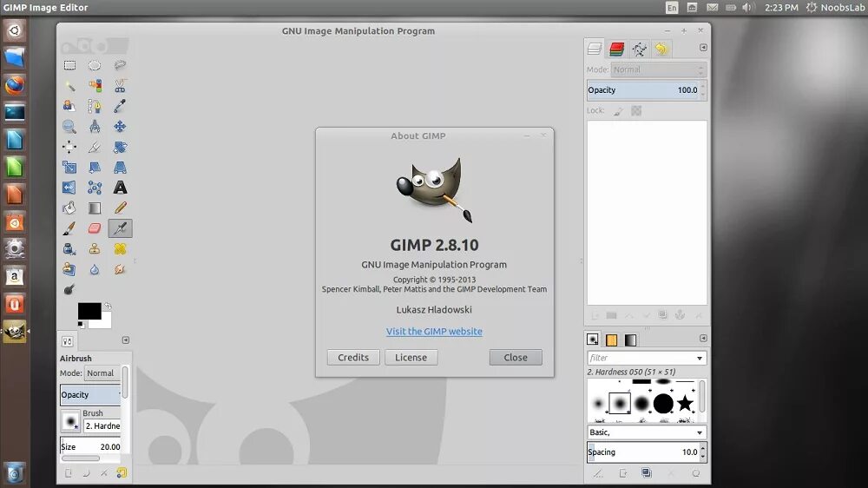The width and height of the screenshot is (868, 488).
Task: Adjust the brush Size slider
Action: tap(90, 446)
